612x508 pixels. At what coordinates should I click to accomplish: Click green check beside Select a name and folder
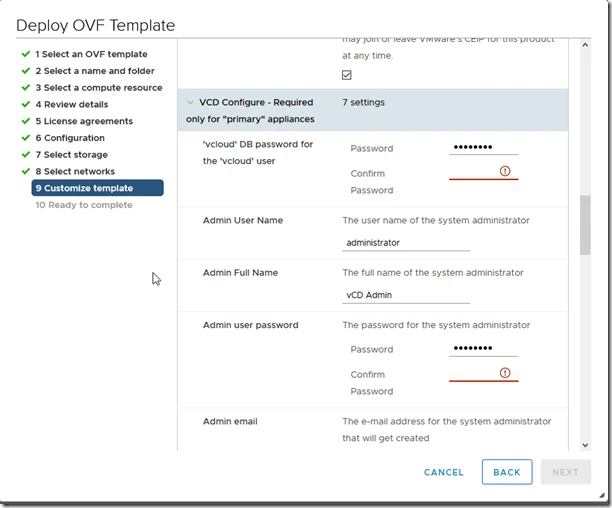tap(26, 71)
